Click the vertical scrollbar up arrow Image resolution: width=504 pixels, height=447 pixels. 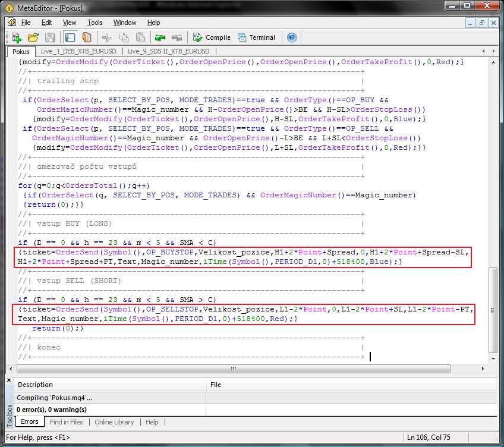493,62
